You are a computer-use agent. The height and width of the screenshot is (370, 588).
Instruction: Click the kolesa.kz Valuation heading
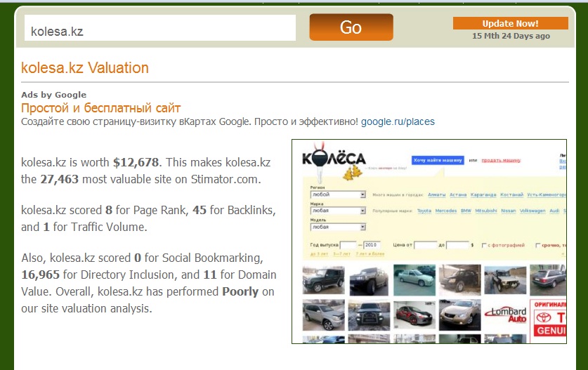[85, 68]
